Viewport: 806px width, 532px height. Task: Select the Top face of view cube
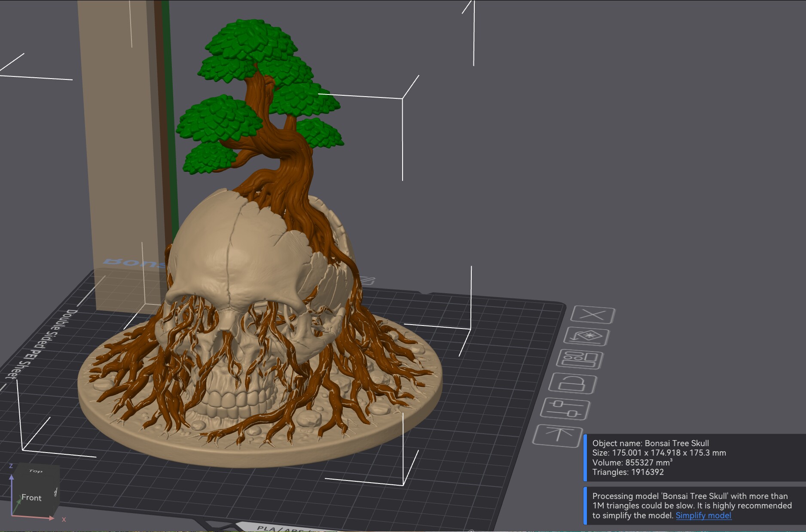coord(36,471)
